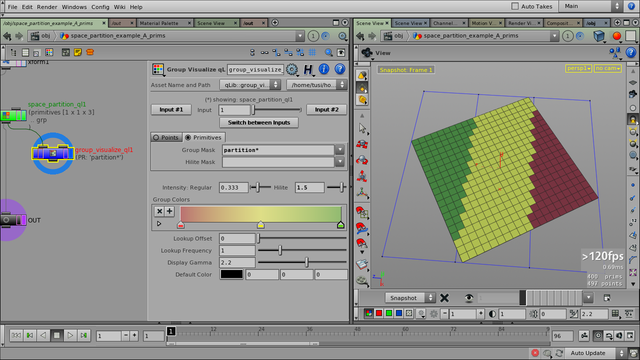
Task: Click the Group Mask input field
Action: tap(278, 150)
